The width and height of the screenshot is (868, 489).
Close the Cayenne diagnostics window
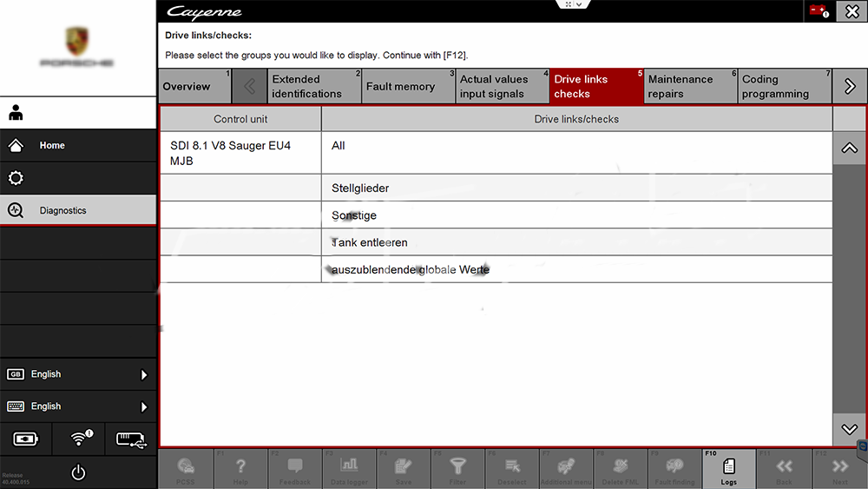point(852,11)
